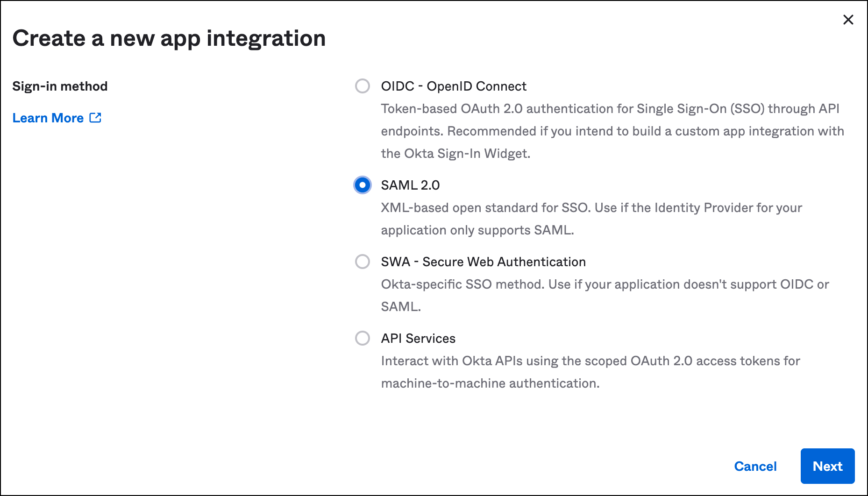The height and width of the screenshot is (496, 868).
Task: Click the API Services option label
Action: 418,339
